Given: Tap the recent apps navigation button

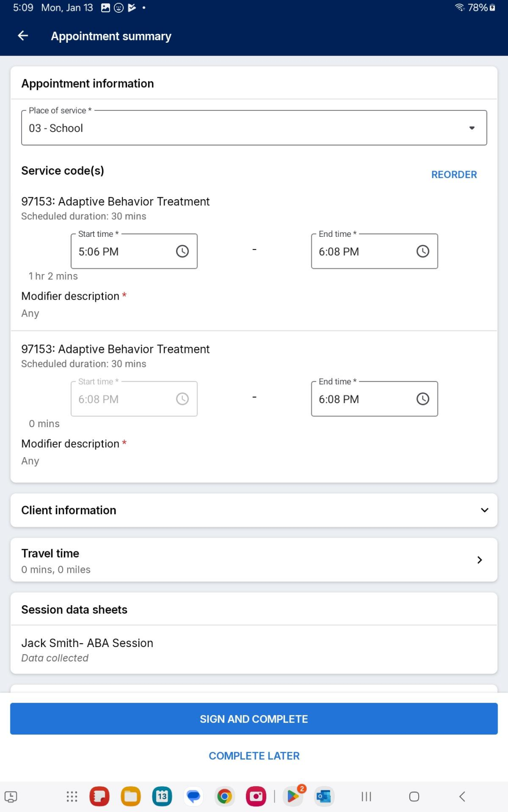Looking at the screenshot, I should [x=366, y=796].
